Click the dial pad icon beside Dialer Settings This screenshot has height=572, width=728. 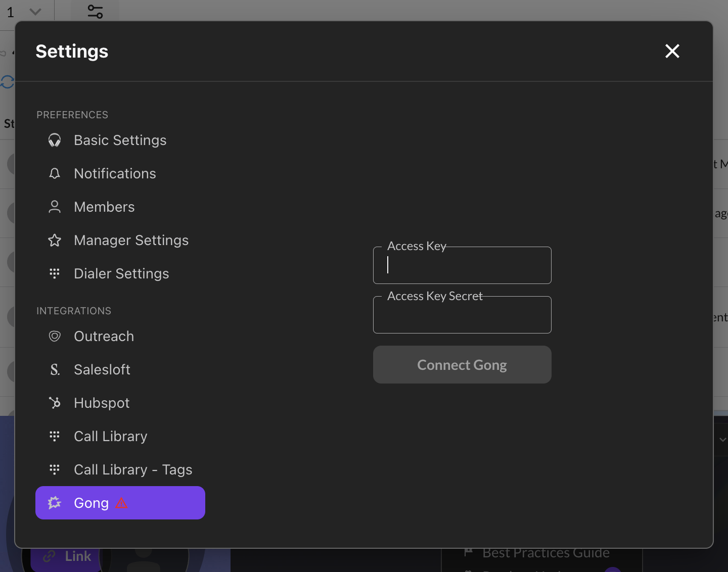[x=55, y=273]
